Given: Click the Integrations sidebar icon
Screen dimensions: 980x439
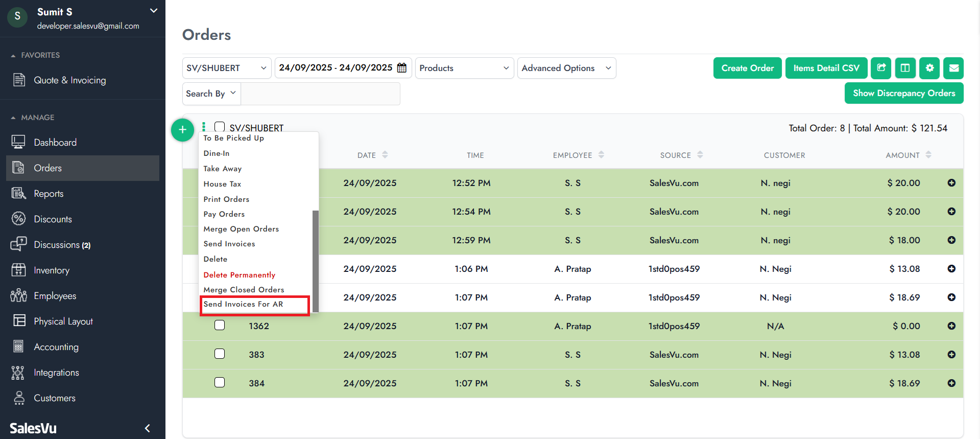Looking at the screenshot, I should click(x=18, y=373).
